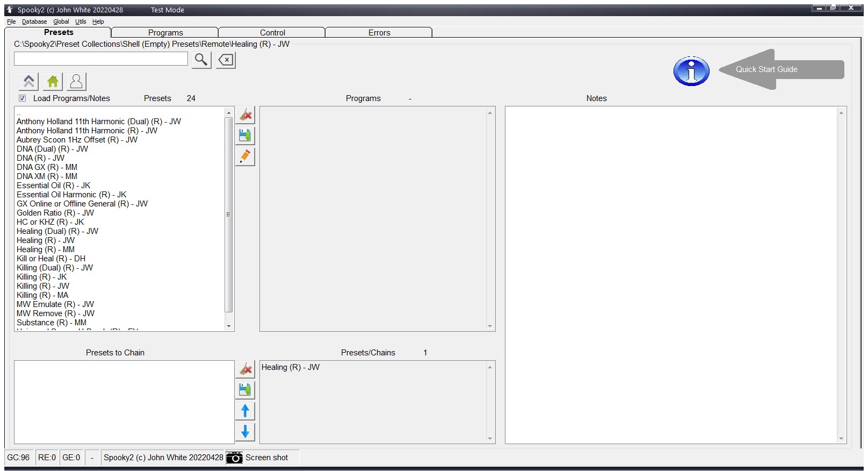Open the Control tab
Image resolution: width=868 pixels, height=471 pixels.
pyautogui.click(x=272, y=33)
